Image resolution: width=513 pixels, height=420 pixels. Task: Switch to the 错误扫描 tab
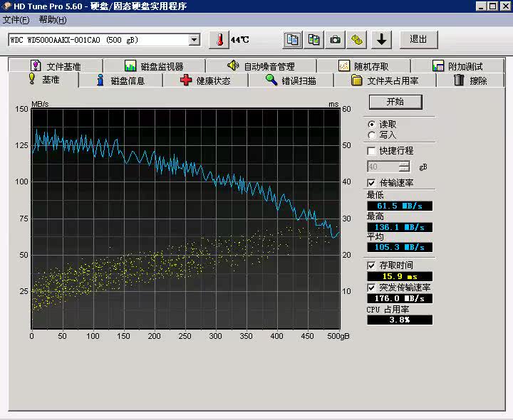(x=291, y=80)
